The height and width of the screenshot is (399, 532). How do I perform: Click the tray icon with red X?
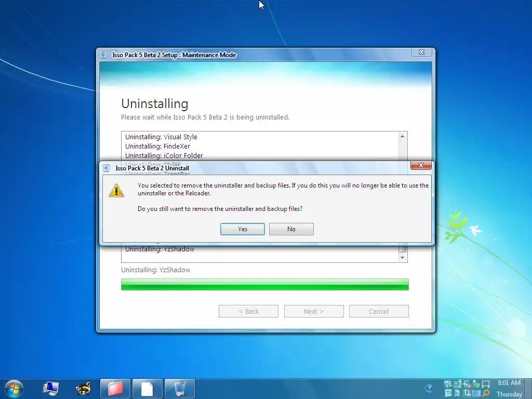(x=467, y=384)
